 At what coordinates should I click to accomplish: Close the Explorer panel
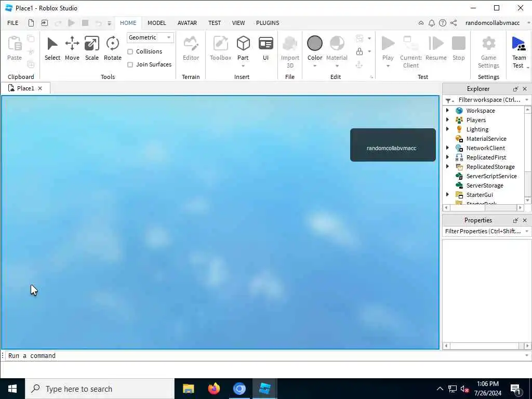tap(525, 89)
